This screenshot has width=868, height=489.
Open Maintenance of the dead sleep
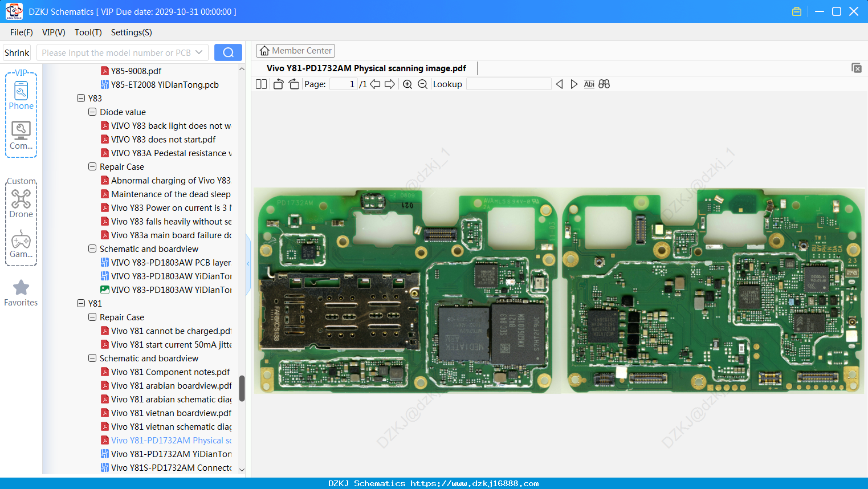click(x=166, y=194)
